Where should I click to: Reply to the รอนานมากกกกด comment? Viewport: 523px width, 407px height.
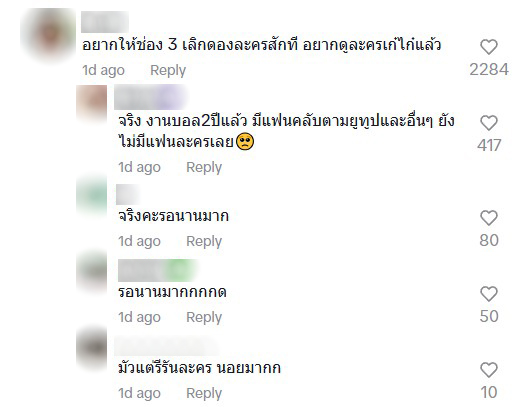[x=204, y=317]
